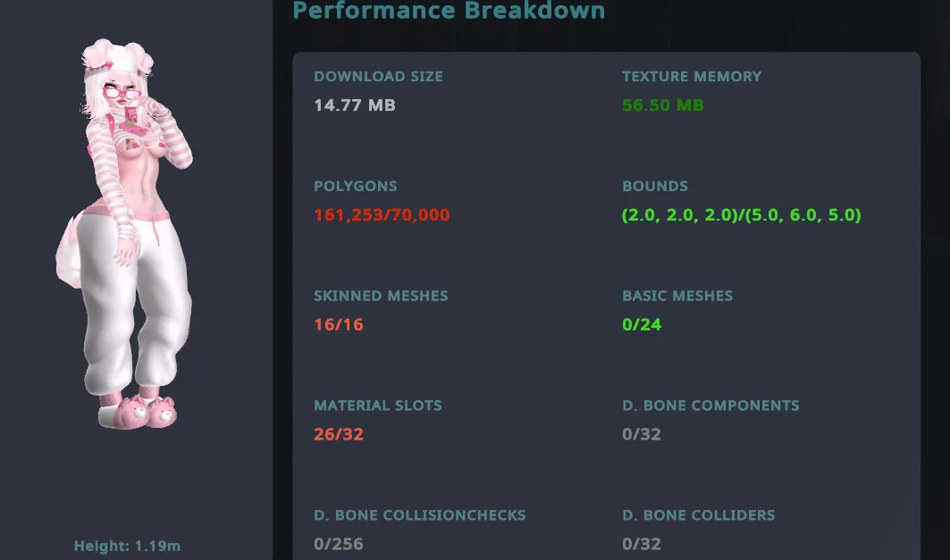The height and width of the screenshot is (560, 950).
Task: Select the D. Bone Components label
Action: (710, 405)
